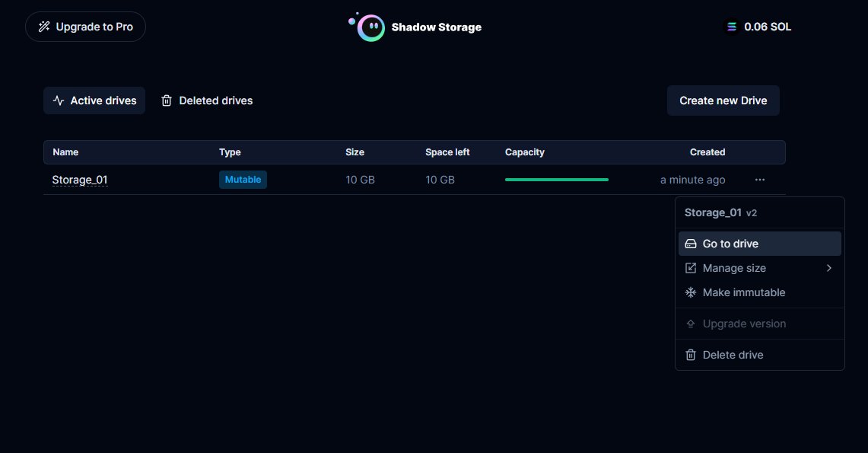This screenshot has width=868, height=453.
Task: Click the Upgrade to Pro button
Action: point(85,27)
